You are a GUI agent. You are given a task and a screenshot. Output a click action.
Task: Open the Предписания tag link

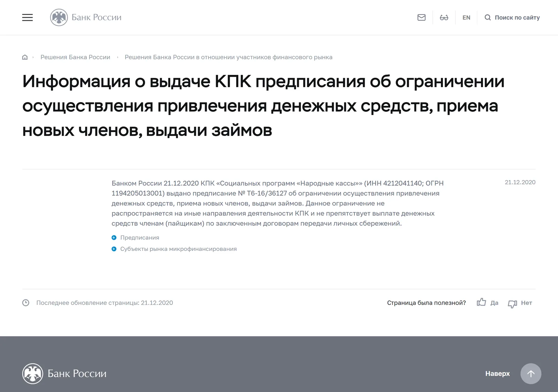(139, 238)
